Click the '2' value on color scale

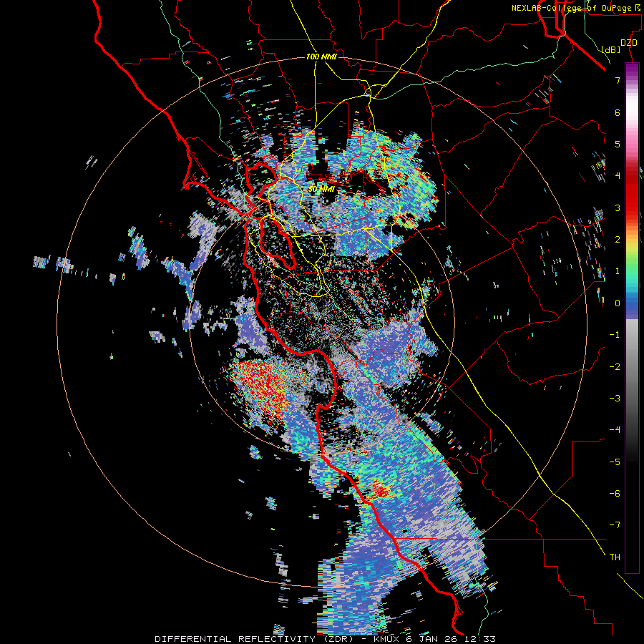coord(618,240)
